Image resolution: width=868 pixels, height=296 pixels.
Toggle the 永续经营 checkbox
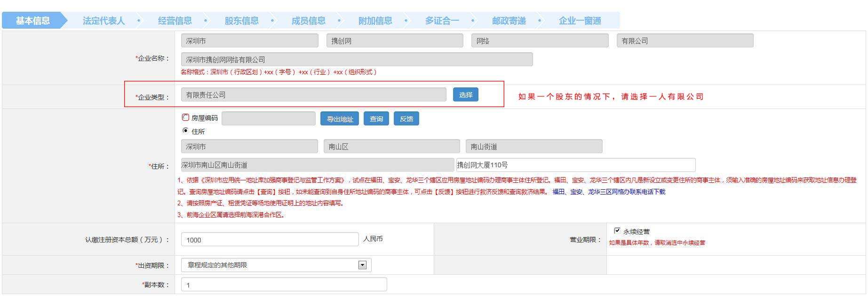point(617,231)
